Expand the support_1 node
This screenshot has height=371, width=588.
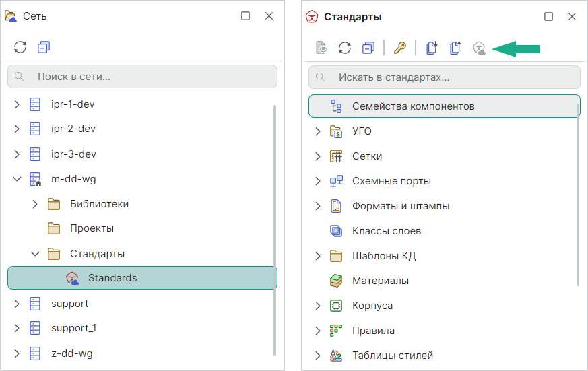(16, 328)
